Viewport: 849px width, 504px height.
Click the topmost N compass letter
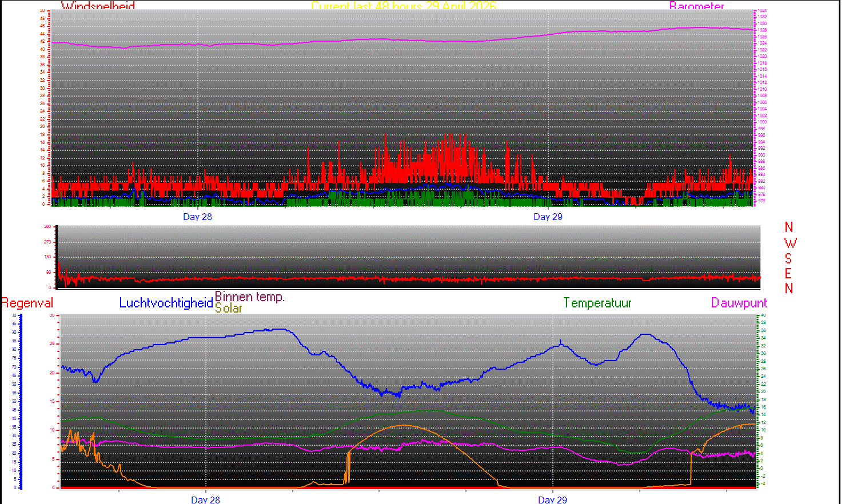(789, 227)
